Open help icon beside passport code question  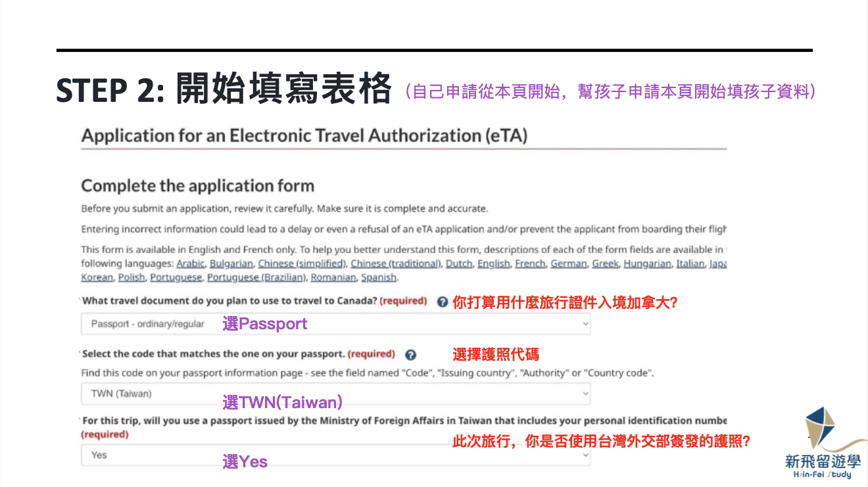tap(411, 355)
